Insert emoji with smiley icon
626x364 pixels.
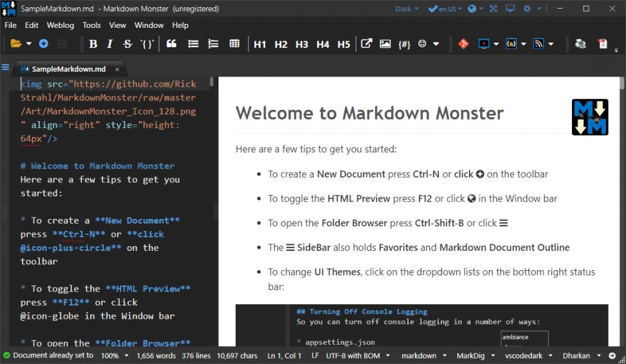[422, 43]
